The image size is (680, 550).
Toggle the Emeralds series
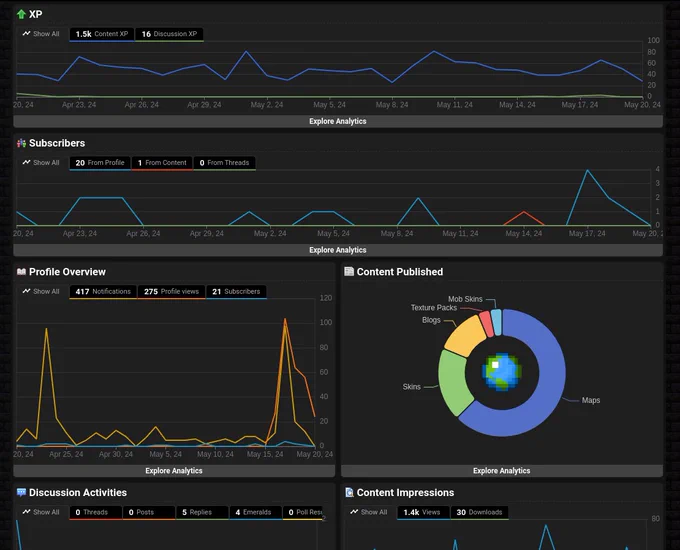(256, 513)
